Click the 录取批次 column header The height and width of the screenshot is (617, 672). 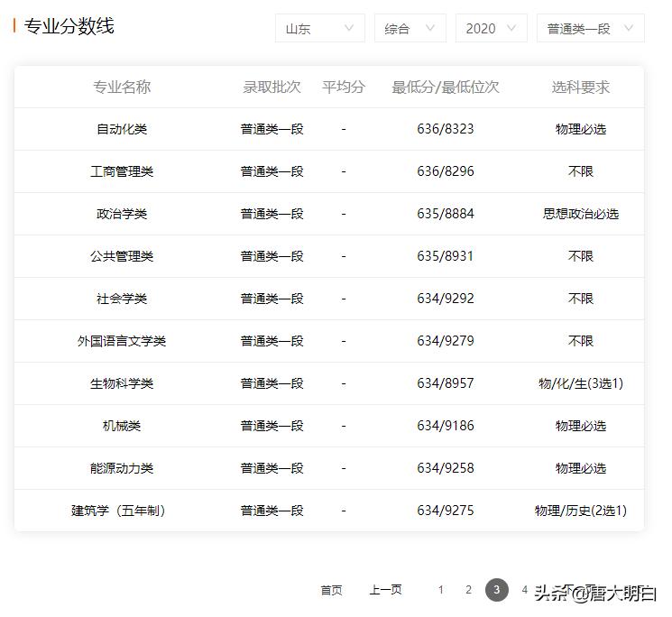pyautogui.click(x=272, y=87)
